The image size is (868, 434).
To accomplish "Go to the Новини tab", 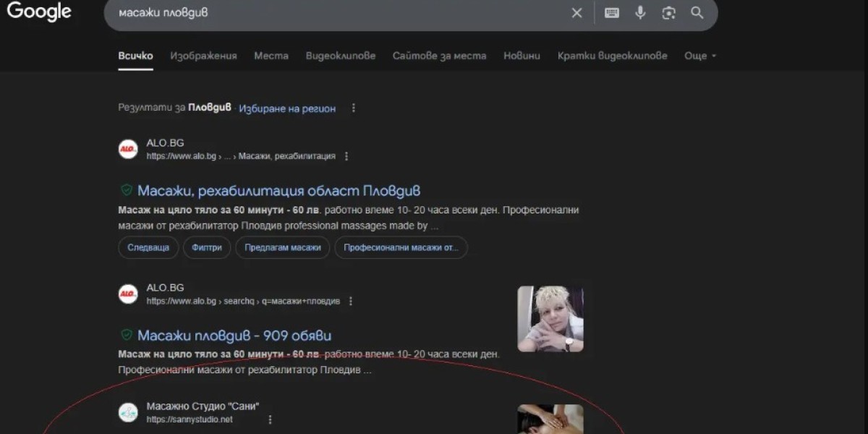I will (x=522, y=56).
